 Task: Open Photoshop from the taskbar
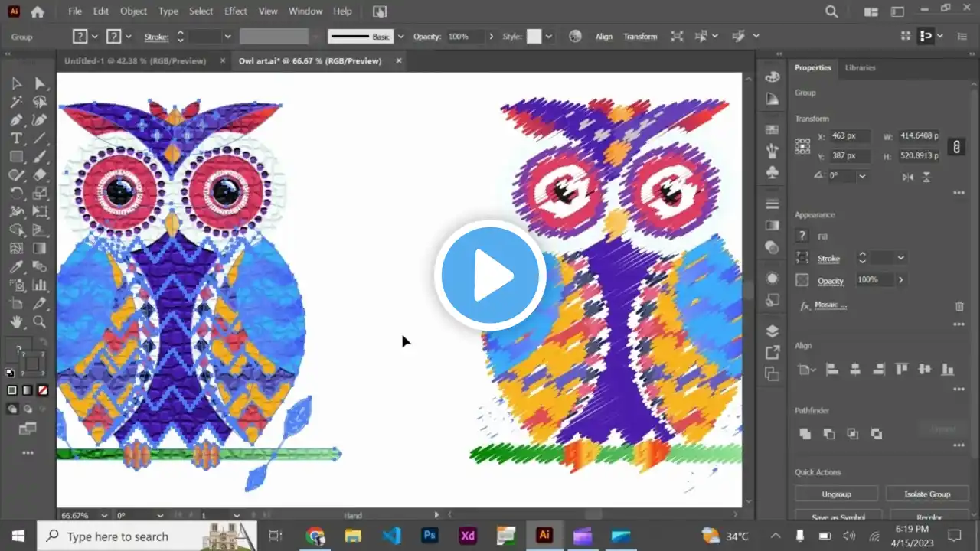click(x=430, y=536)
